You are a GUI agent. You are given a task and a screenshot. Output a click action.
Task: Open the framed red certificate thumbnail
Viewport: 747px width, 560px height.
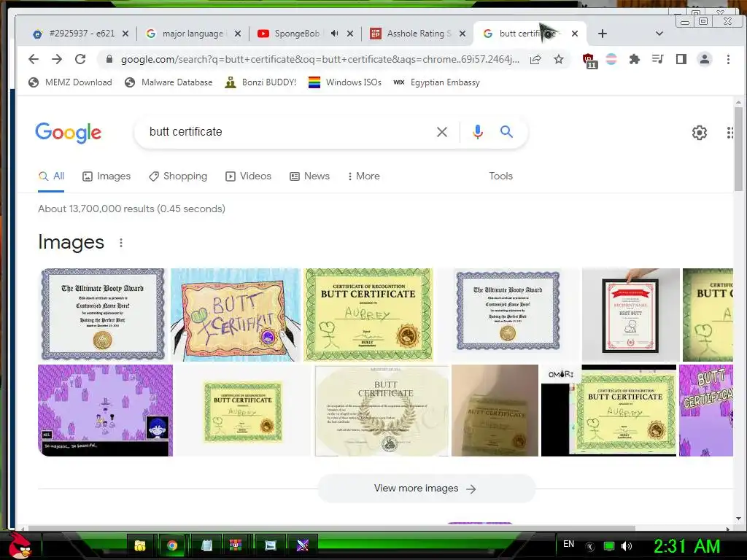click(631, 315)
